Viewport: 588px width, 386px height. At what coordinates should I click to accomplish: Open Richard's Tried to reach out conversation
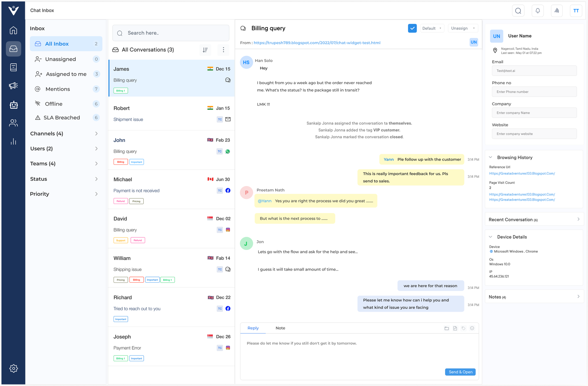(x=172, y=308)
